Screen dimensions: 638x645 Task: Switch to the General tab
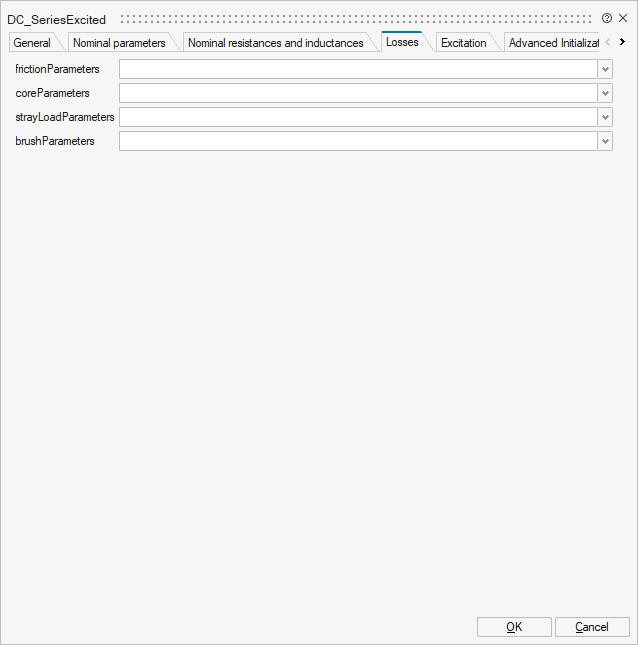tap(32, 43)
